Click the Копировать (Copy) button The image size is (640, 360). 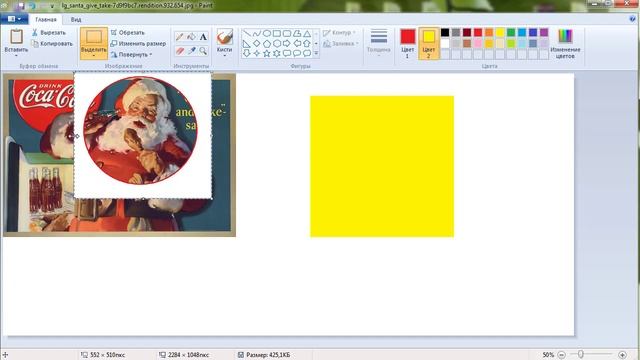(x=52, y=44)
